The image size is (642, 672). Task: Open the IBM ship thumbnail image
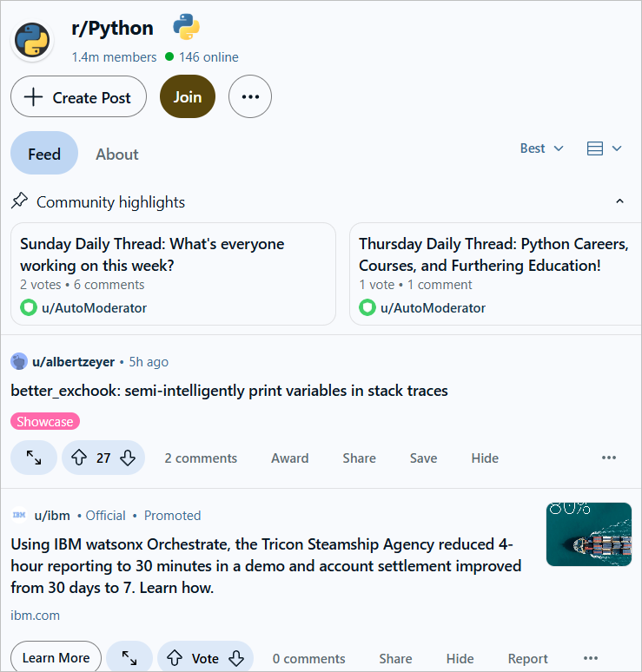(589, 534)
